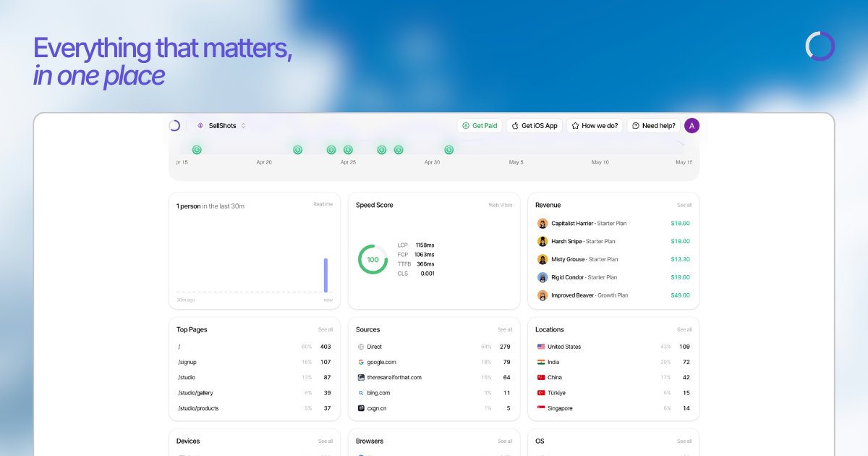Click the Türkiye flag icon
The width and height of the screenshot is (868, 456).
[541, 392]
